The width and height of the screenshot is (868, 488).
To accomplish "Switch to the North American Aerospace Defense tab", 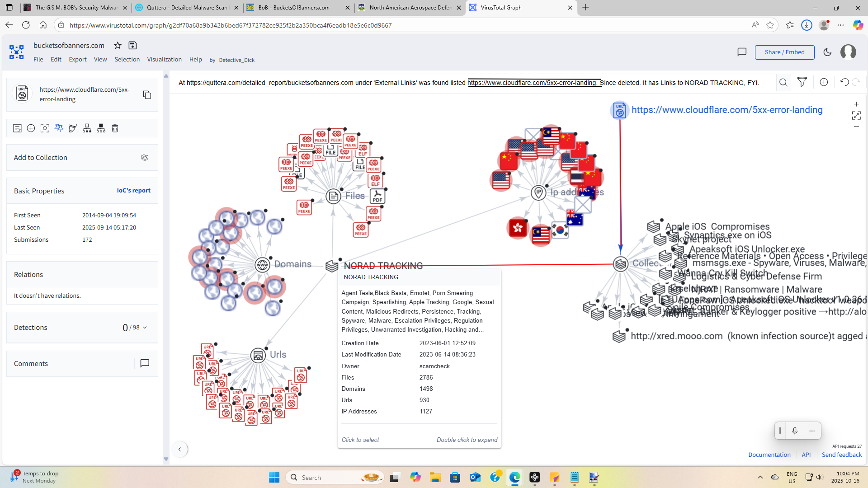I will (409, 8).
